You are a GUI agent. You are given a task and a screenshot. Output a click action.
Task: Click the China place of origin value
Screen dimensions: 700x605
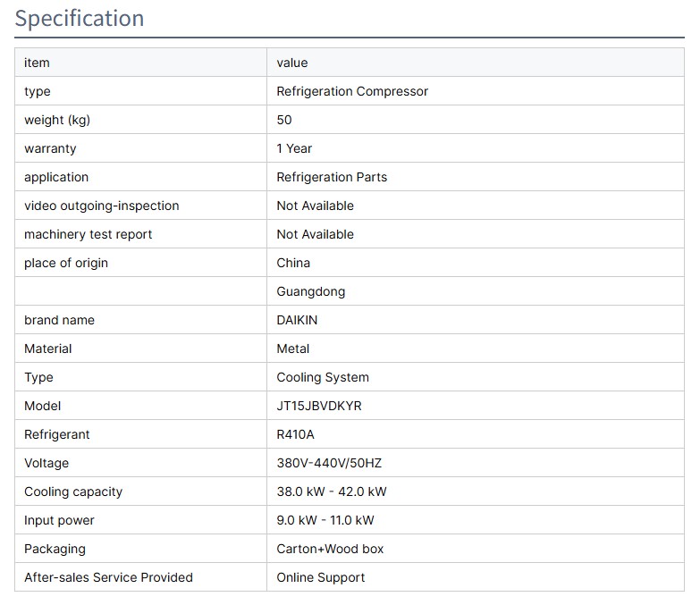[293, 263]
